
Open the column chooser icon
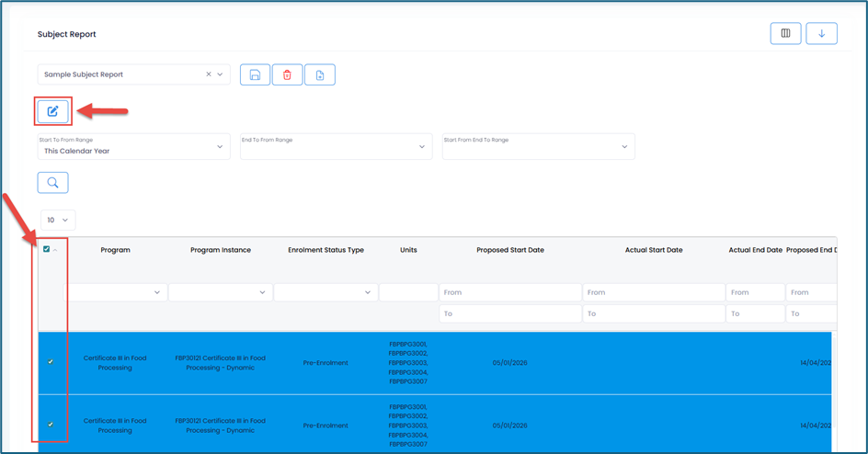[785, 34]
